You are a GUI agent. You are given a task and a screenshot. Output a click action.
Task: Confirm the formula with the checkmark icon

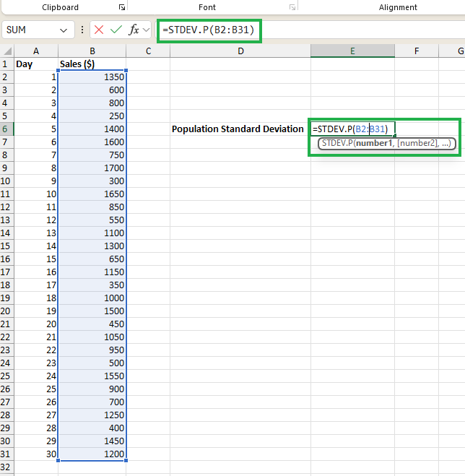[116, 30]
